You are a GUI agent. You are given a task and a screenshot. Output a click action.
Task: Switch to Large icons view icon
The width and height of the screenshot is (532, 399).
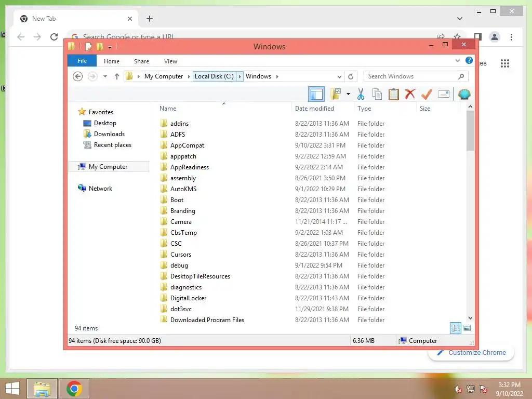pos(467,328)
